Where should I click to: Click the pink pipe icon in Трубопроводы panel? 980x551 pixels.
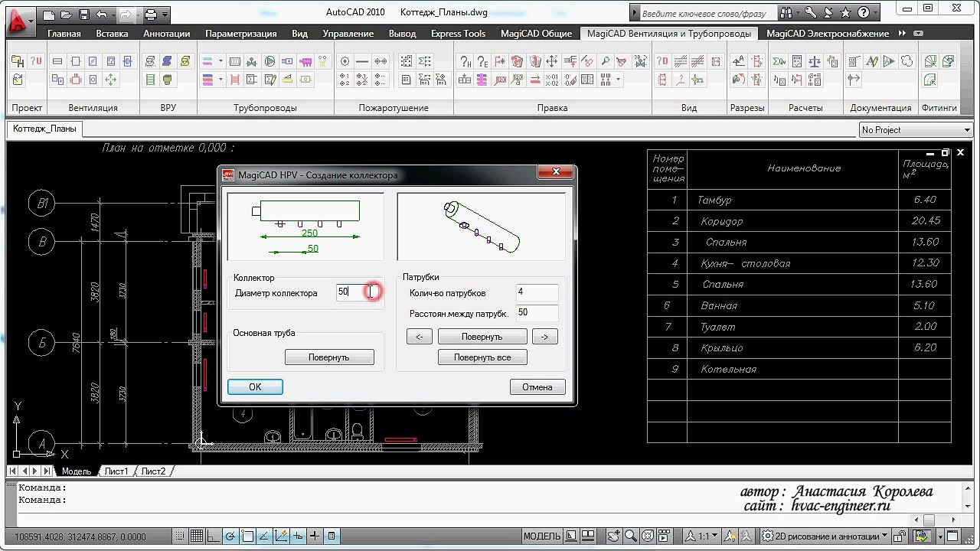[305, 62]
